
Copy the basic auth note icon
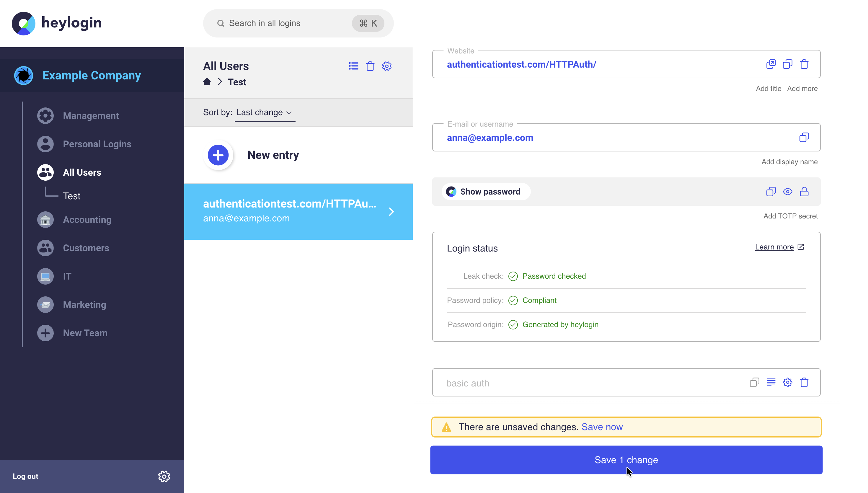[x=754, y=383]
